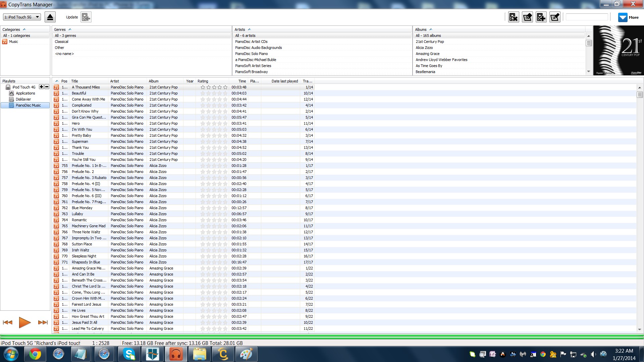Click the Action Center flag tray icon
This screenshot has height=362, width=644.
pos(563,354)
